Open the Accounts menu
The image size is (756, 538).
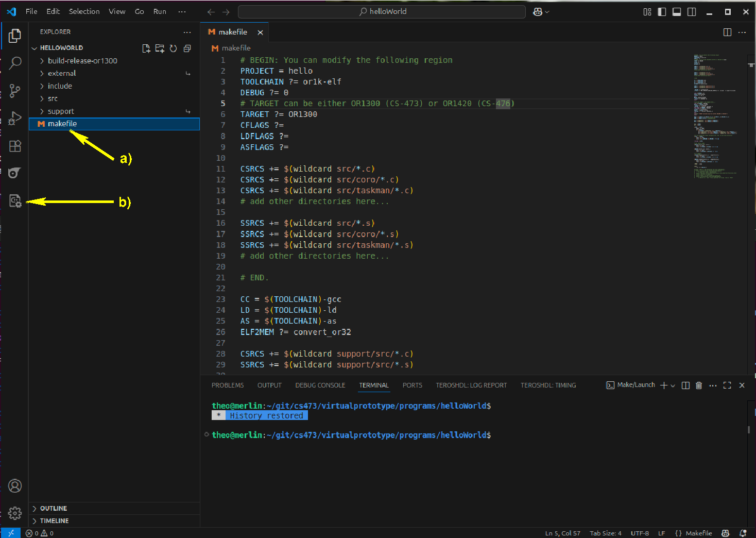pos(15,486)
